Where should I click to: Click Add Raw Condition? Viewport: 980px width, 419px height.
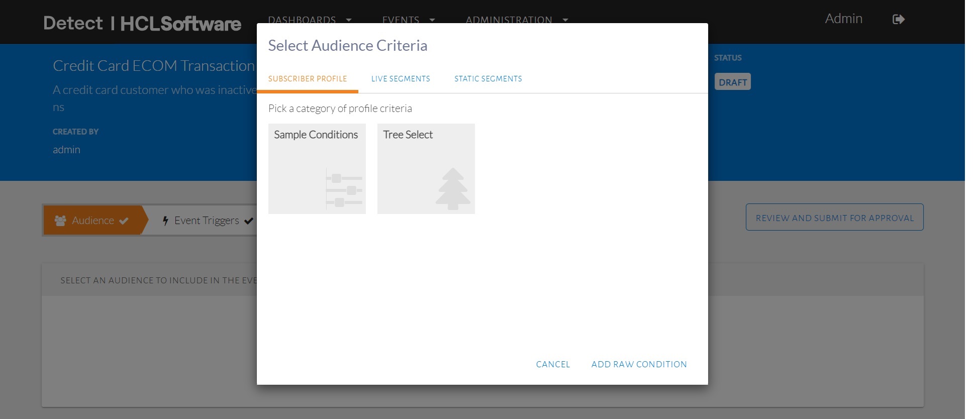pyautogui.click(x=639, y=364)
